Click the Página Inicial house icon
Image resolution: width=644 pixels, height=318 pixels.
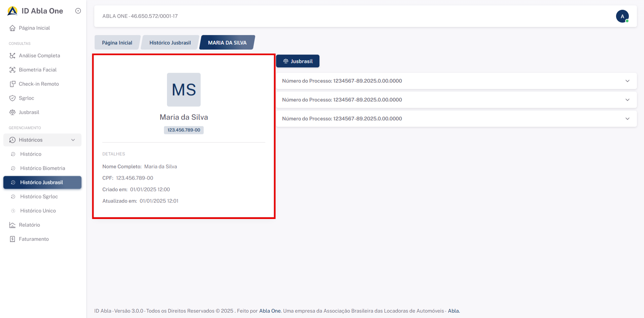12,28
